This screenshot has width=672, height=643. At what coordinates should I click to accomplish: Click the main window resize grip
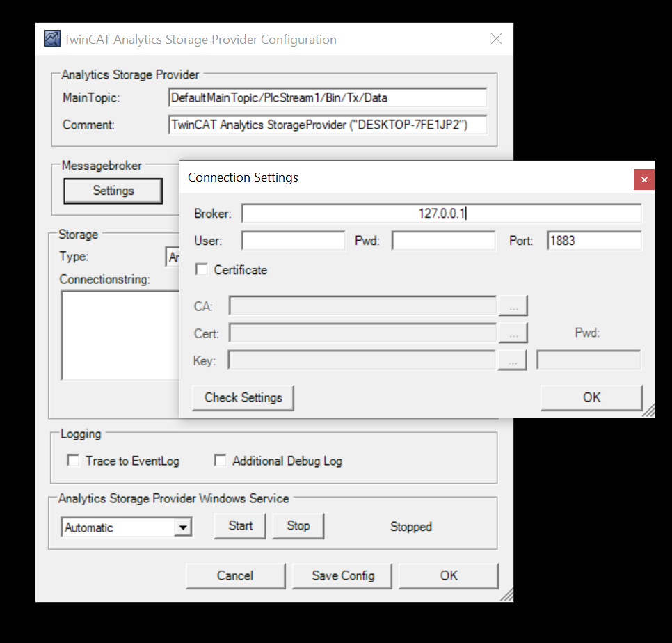(507, 595)
